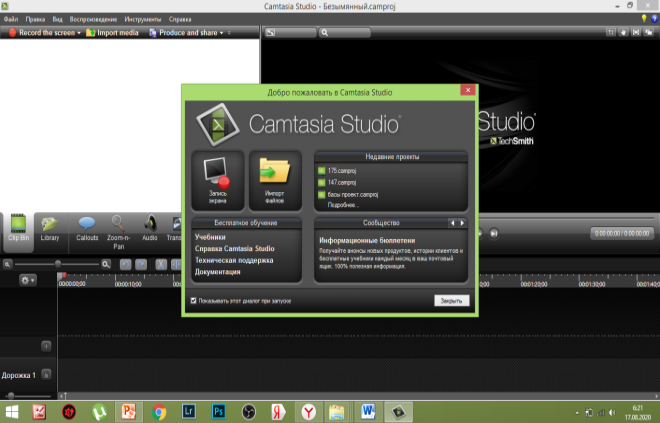Uncheck Показывать этот диалог при запуске
Viewport: 660px width, 423px height.
[x=194, y=301]
